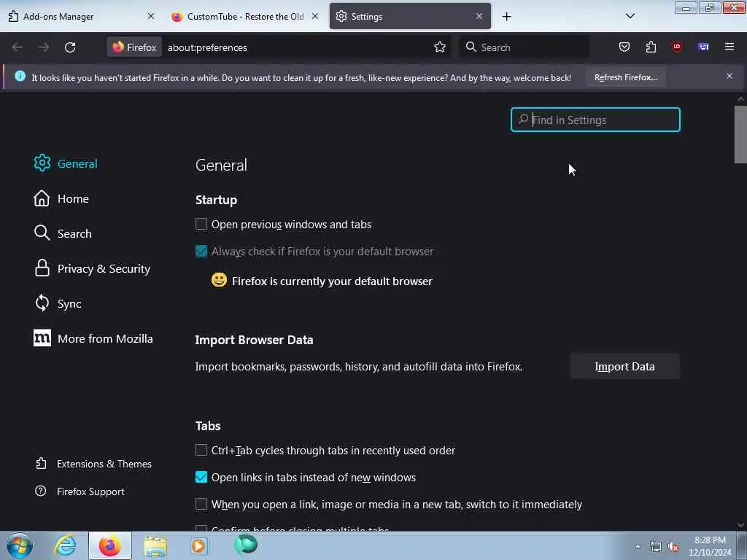Click the green round taskbar application icon

click(246, 545)
